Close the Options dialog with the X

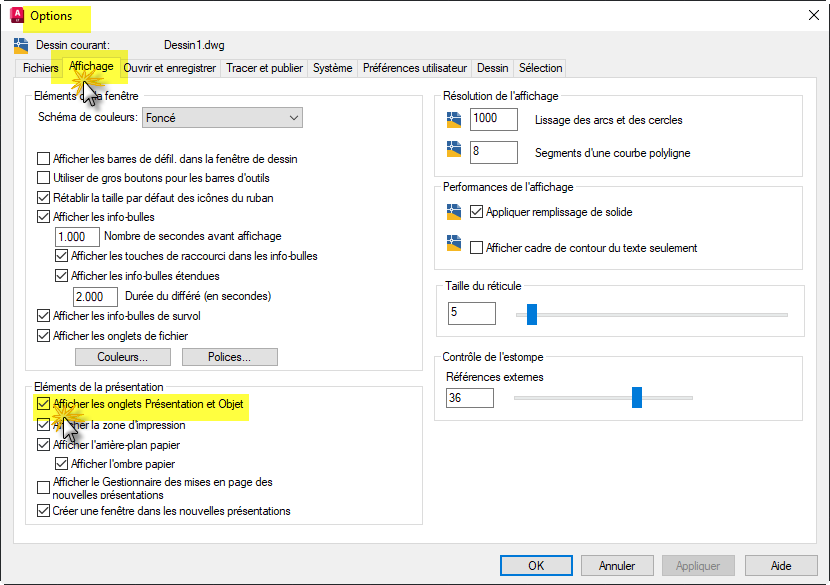click(x=811, y=15)
